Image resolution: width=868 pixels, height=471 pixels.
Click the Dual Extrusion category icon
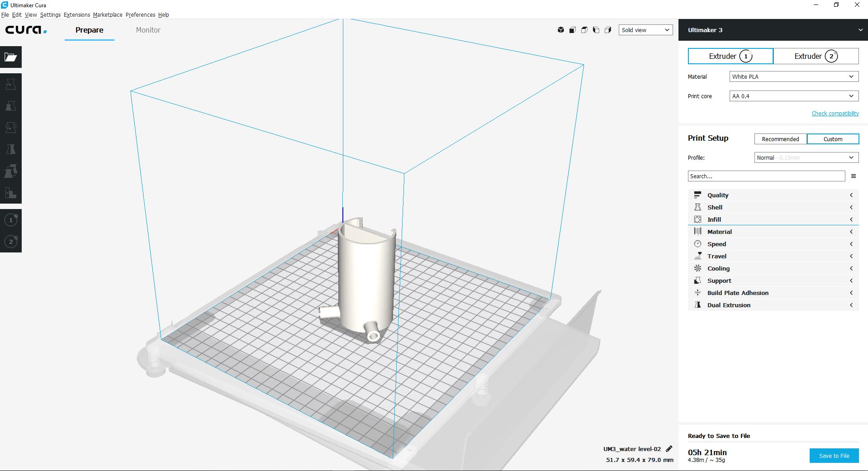697,304
